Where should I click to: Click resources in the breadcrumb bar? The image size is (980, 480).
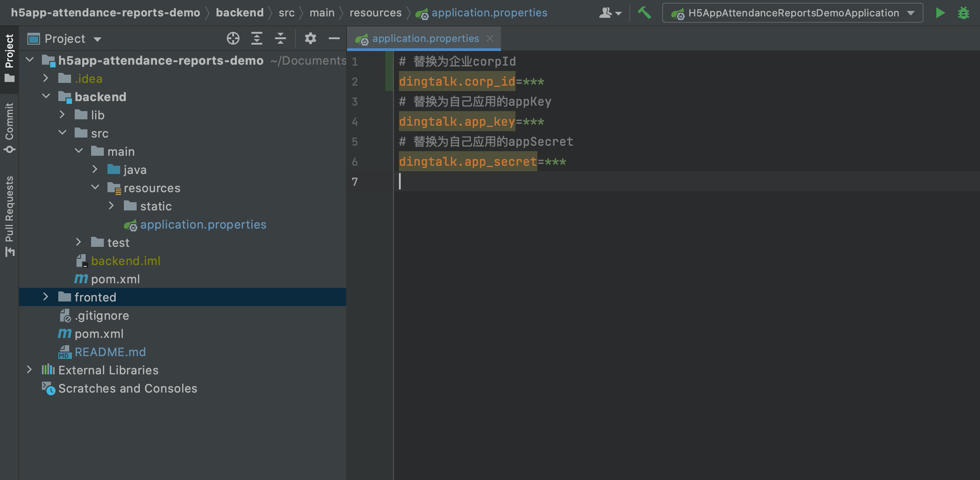click(375, 12)
